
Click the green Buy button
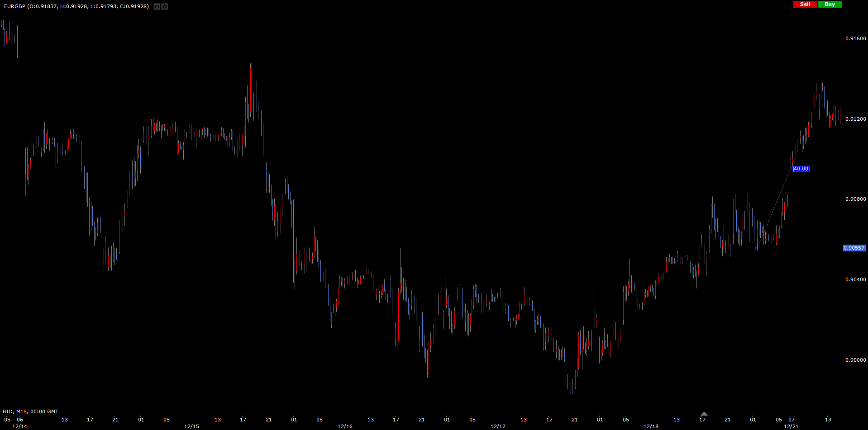click(830, 4)
